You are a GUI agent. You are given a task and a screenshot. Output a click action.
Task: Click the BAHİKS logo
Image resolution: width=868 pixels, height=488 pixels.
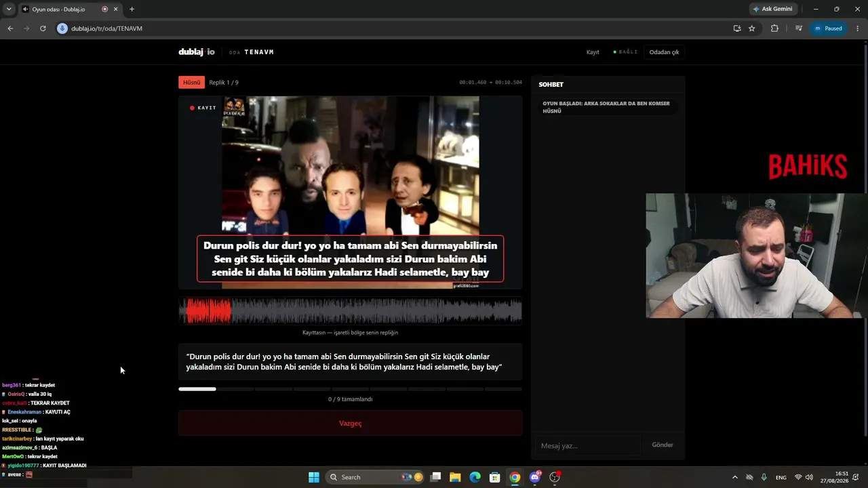point(808,167)
